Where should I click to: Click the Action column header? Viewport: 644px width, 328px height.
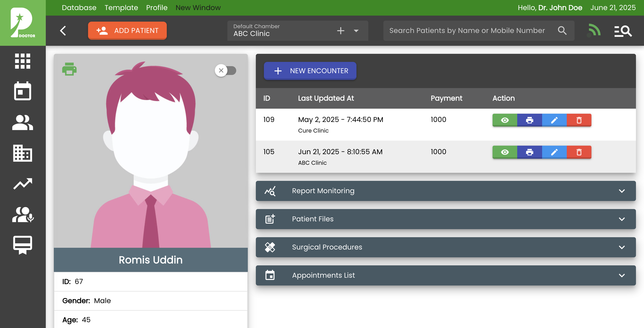coord(503,98)
